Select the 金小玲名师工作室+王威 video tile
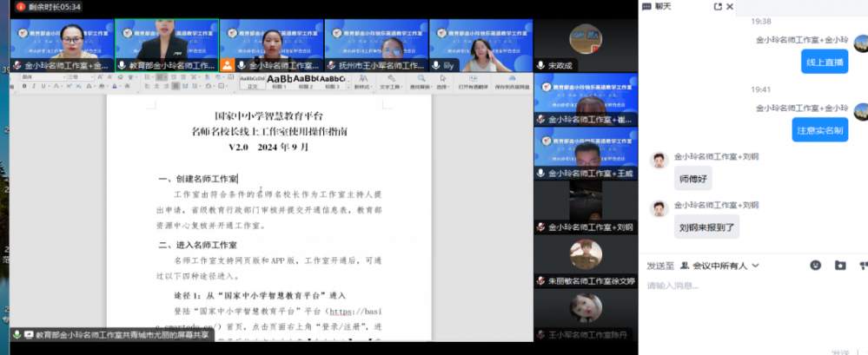 point(586,153)
